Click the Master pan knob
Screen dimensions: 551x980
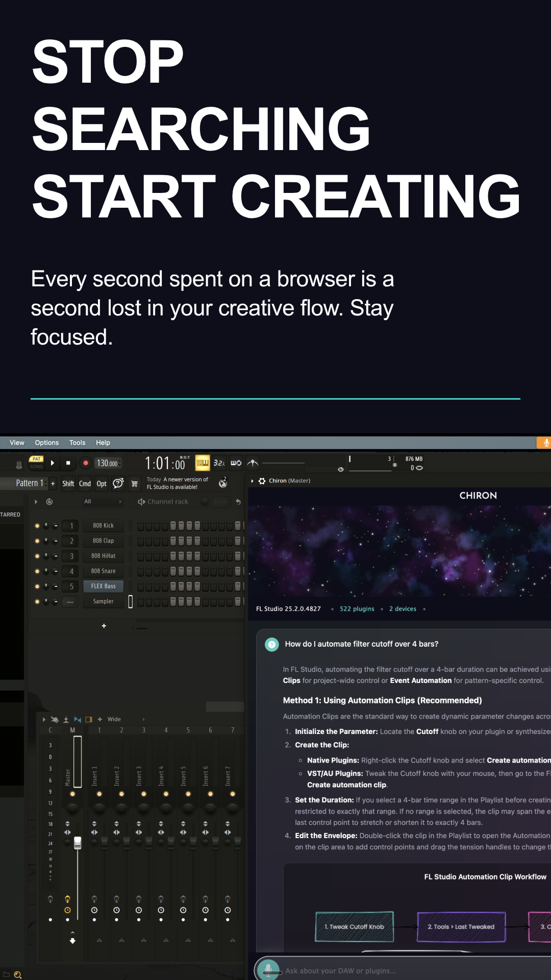pos(72,808)
